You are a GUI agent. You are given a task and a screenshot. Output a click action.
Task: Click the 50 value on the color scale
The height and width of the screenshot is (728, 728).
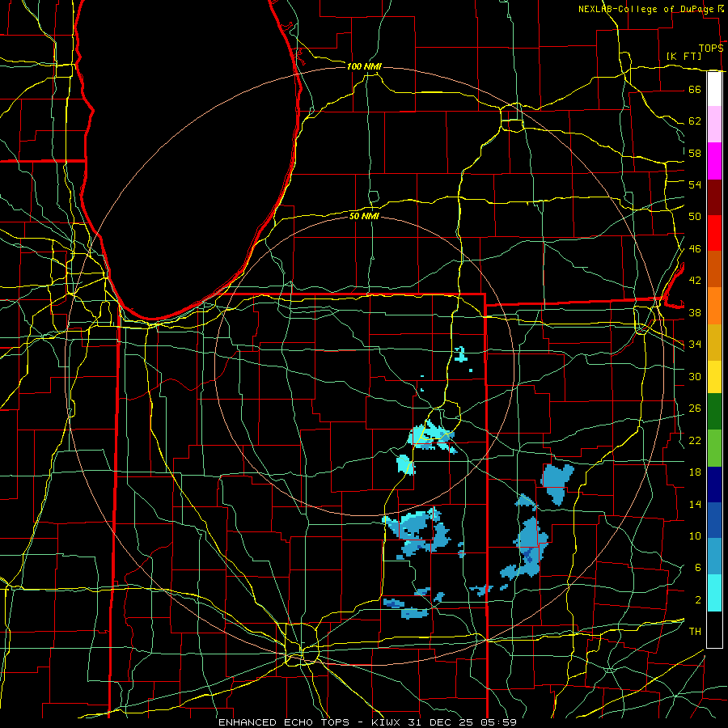pyautogui.click(x=695, y=217)
